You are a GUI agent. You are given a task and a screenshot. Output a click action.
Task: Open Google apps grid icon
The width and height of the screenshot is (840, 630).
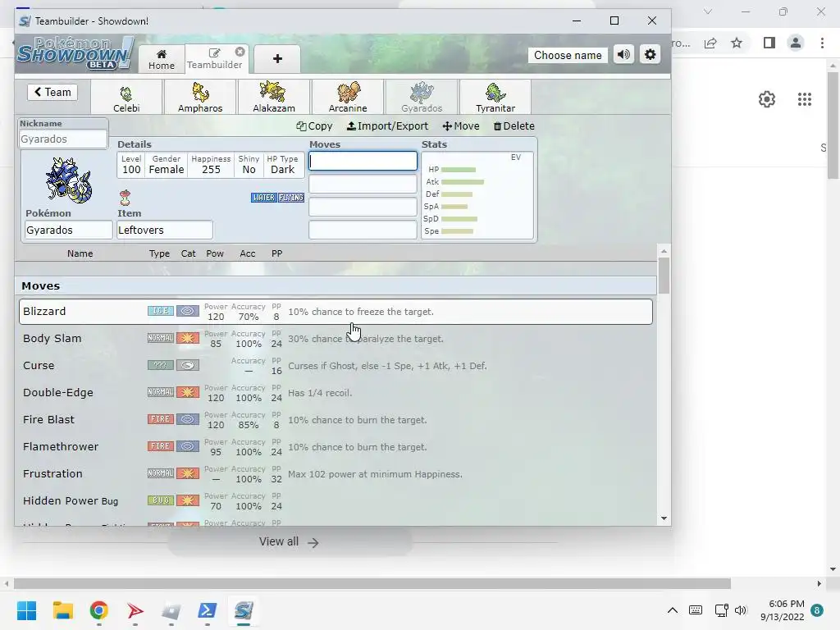pyautogui.click(x=805, y=99)
